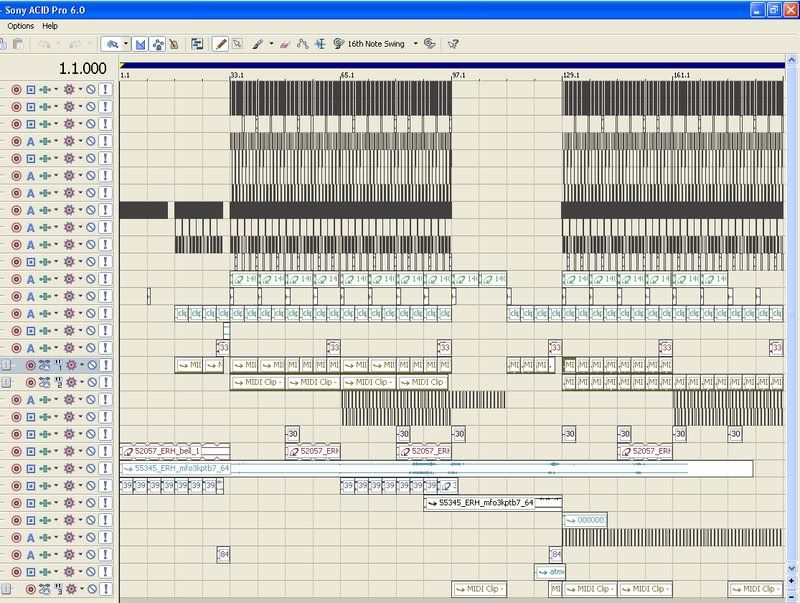Image resolution: width=800 pixels, height=603 pixels.
Task: Click the What's This help icon
Action: coord(453,44)
